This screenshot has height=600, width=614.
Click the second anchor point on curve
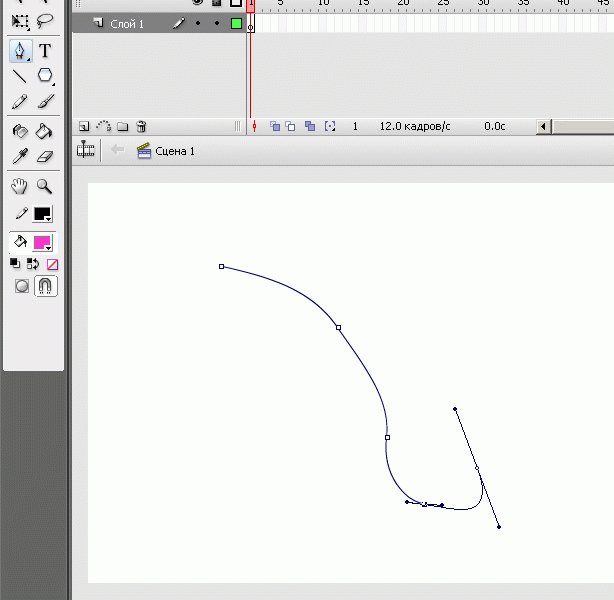(338, 327)
